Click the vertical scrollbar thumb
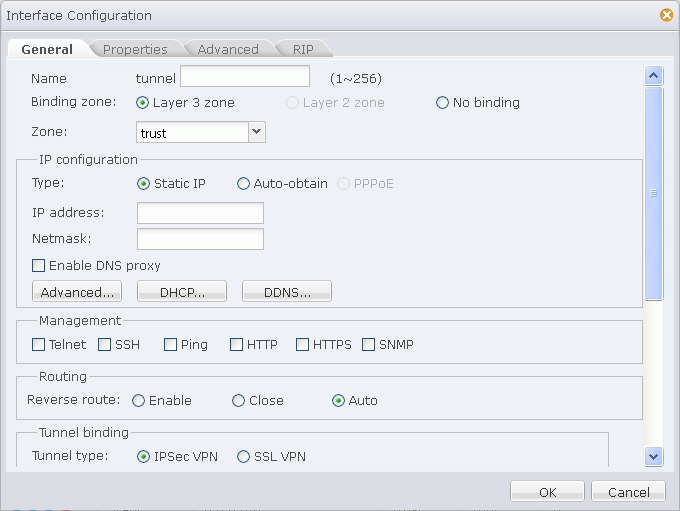 click(654, 193)
